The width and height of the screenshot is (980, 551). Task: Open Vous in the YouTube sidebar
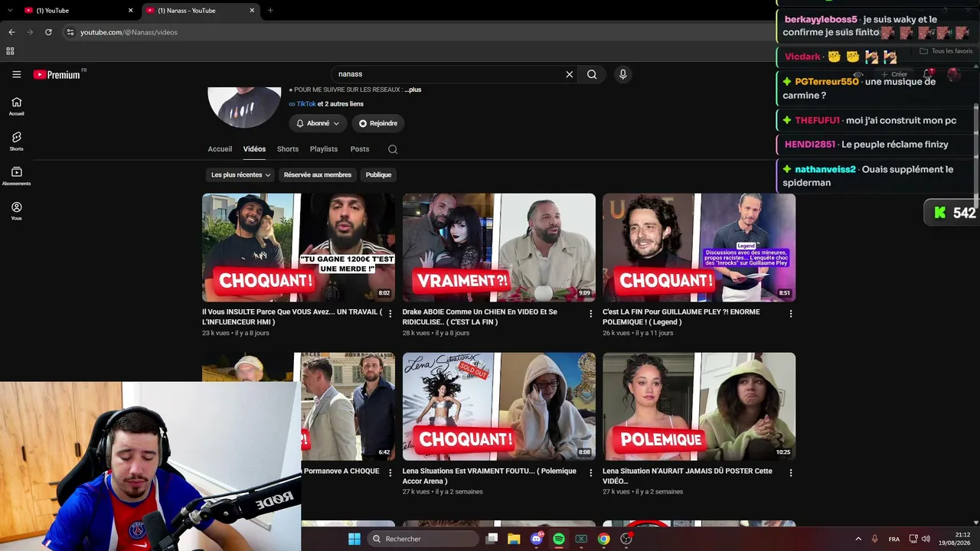pos(16,211)
